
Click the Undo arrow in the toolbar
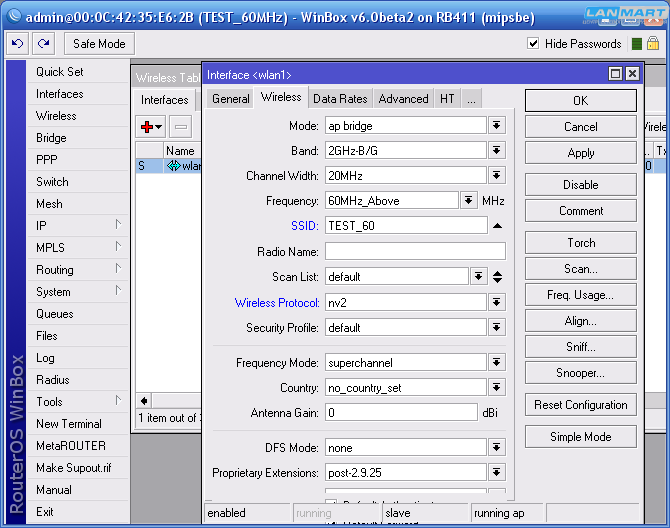[x=18, y=44]
